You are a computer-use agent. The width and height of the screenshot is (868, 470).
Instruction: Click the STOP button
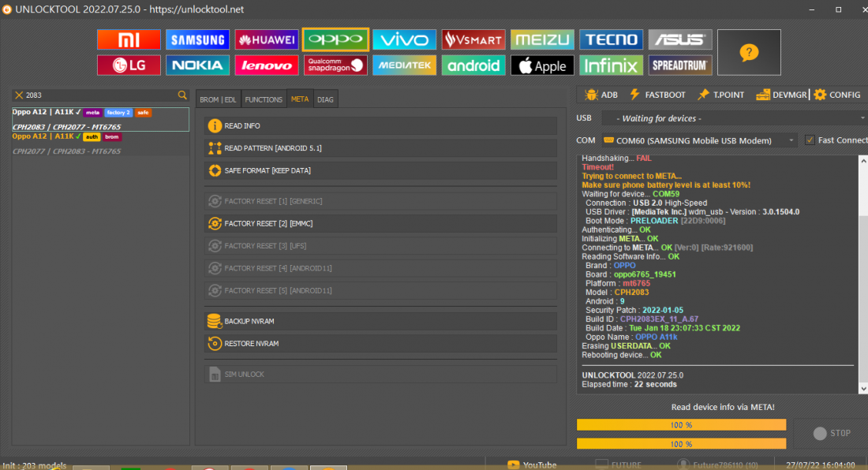click(832, 434)
